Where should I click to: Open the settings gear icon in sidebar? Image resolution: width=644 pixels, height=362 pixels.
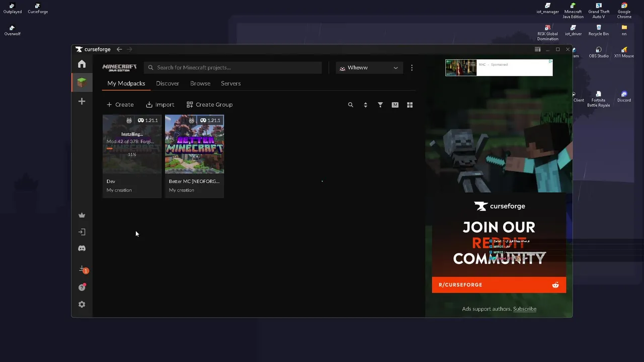82,305
